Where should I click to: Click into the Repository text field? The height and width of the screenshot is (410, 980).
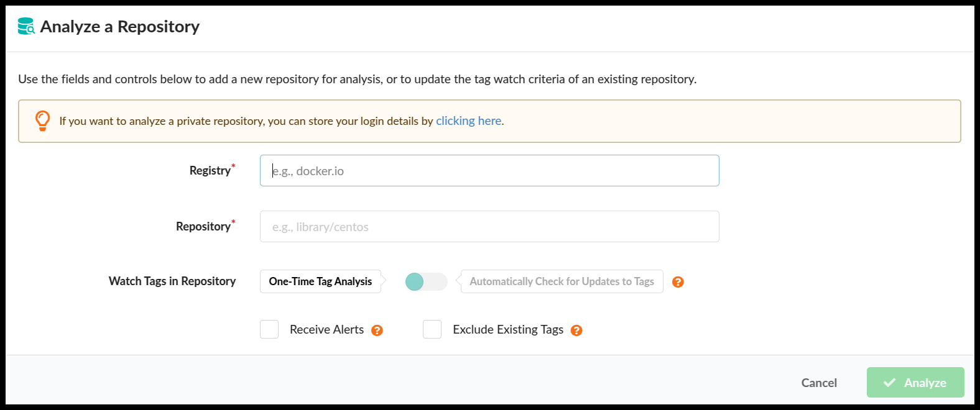pyautogui.click(x=489, y=227)
